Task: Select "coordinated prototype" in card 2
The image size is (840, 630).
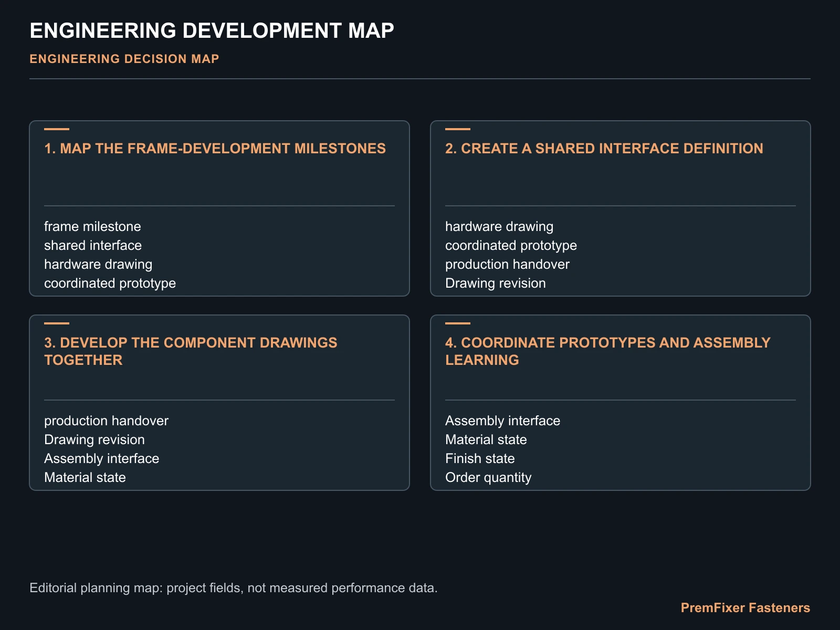Action: point(511,245)
